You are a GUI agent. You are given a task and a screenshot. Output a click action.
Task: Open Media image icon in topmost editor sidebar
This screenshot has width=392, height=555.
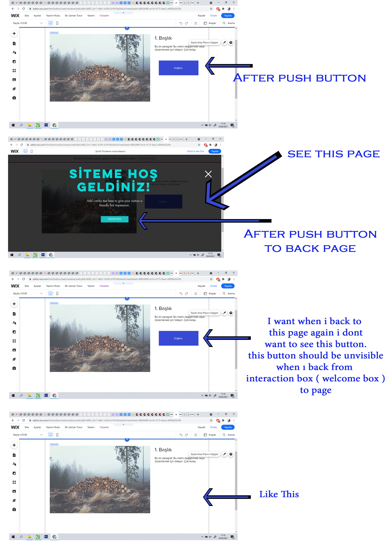tap(14, 80)
